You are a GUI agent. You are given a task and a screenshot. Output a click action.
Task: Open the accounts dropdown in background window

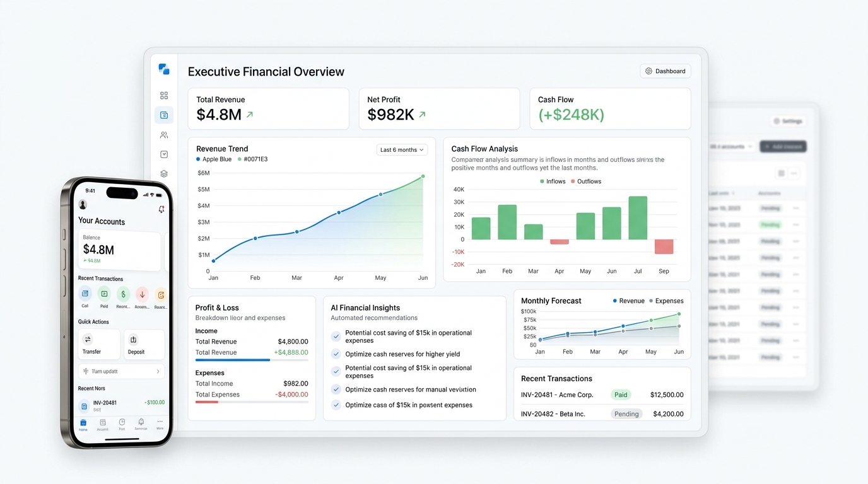point(730,146)
